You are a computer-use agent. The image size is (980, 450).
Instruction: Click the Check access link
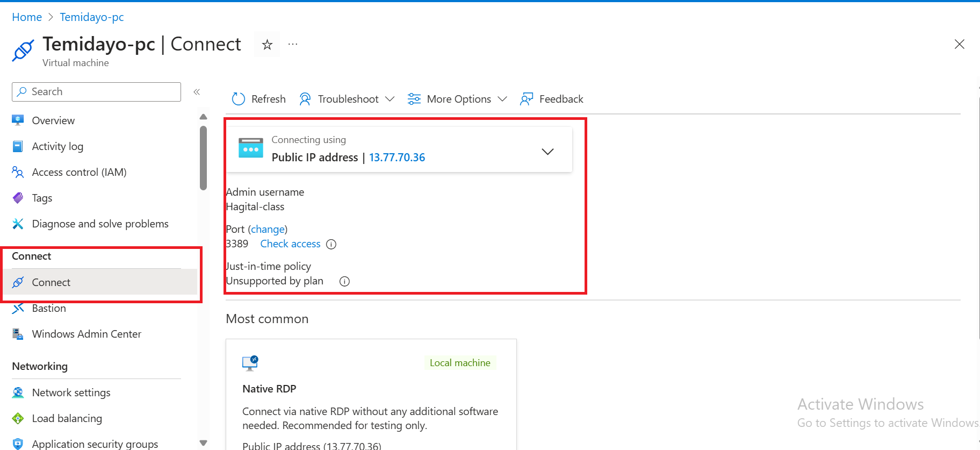point(290,244)
